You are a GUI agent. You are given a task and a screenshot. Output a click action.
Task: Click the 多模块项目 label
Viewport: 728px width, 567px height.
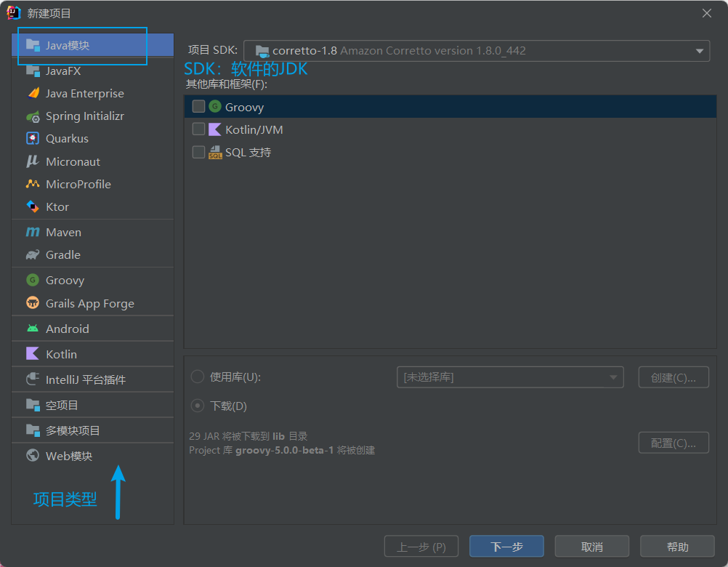[x=73, y=430]
